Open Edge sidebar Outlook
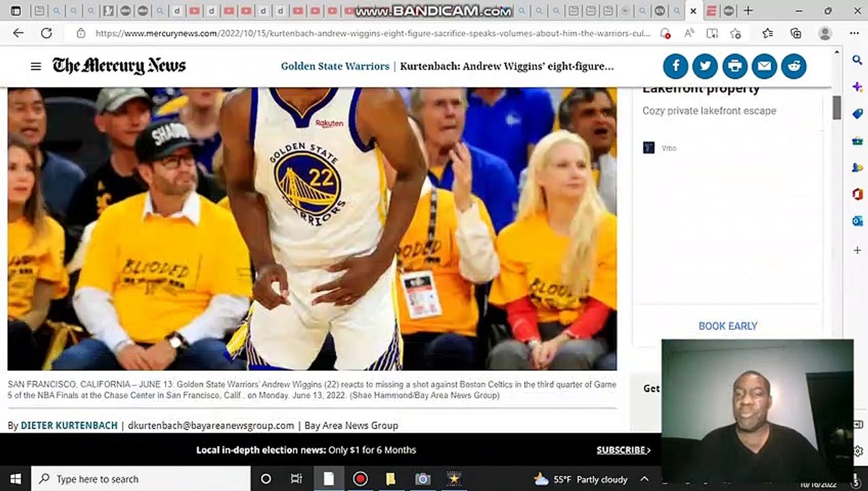Image resolution: width=868 pixels, height=491 pixels. [x=857, y=221]
